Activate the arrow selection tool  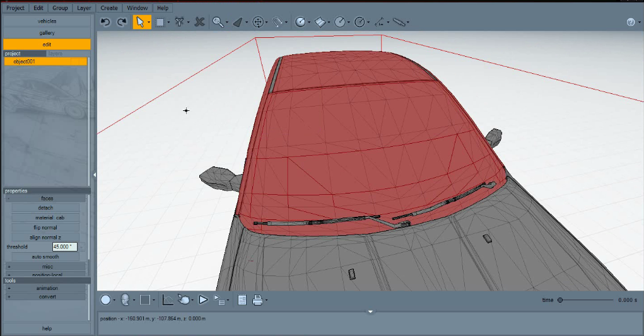click(x=140, y=22)
